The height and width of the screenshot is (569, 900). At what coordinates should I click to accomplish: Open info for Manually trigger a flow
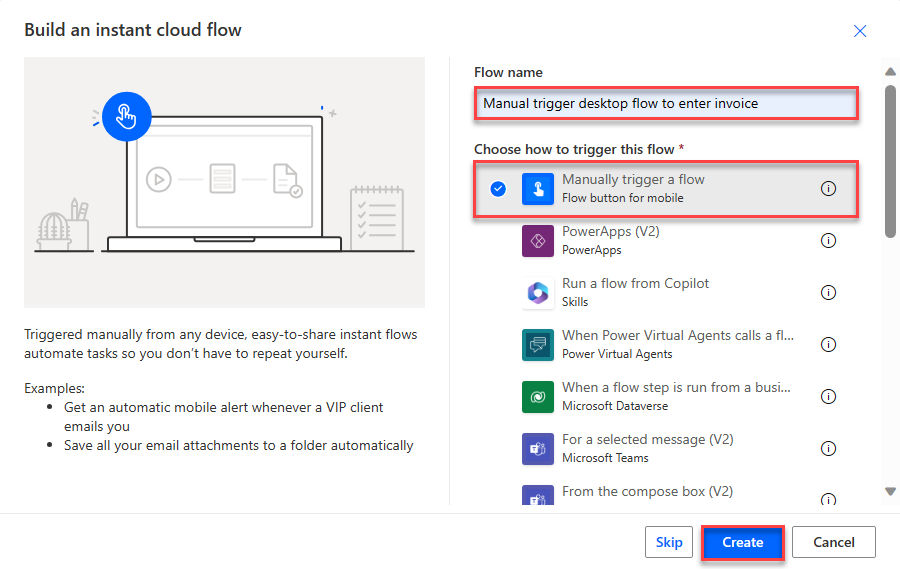(828, 188)
